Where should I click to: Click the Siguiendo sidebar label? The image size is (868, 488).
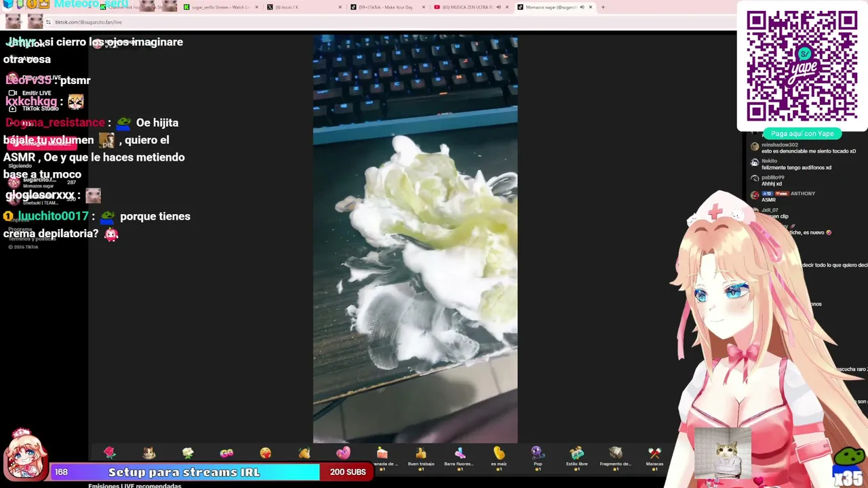pyautogui.click(x=20, y=165)
